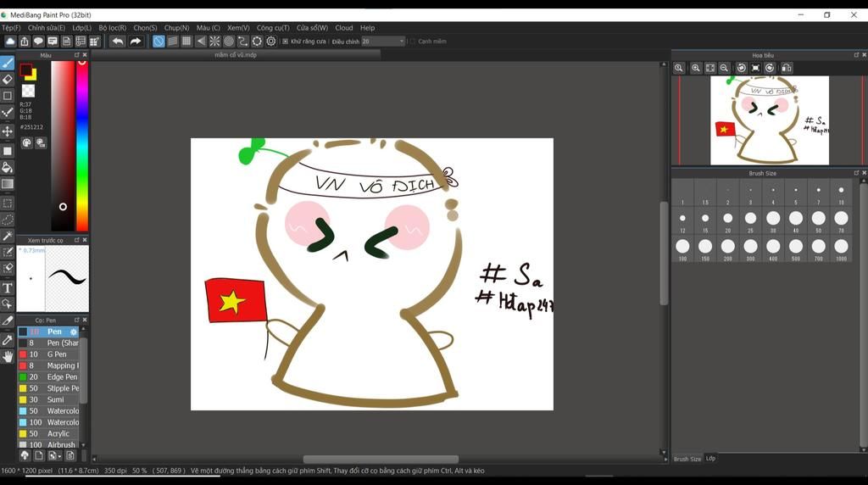Screen dimensions: 868x485
Task: Undock the Xem trước cọ panel
Action: 76,240
